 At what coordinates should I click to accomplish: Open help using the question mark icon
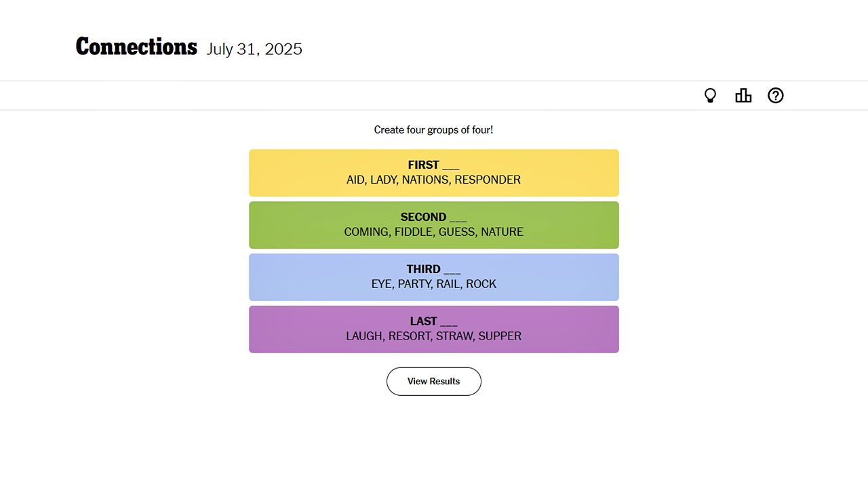776,95
